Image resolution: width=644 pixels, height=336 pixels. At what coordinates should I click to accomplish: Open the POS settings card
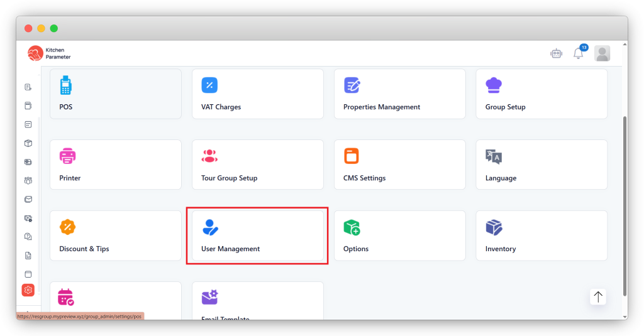coord(115,94)
